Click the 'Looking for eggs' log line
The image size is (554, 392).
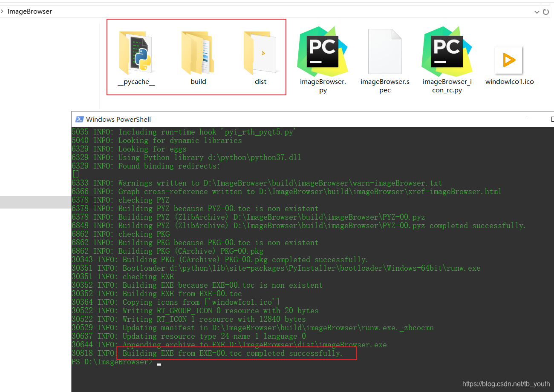coord(129,149)
